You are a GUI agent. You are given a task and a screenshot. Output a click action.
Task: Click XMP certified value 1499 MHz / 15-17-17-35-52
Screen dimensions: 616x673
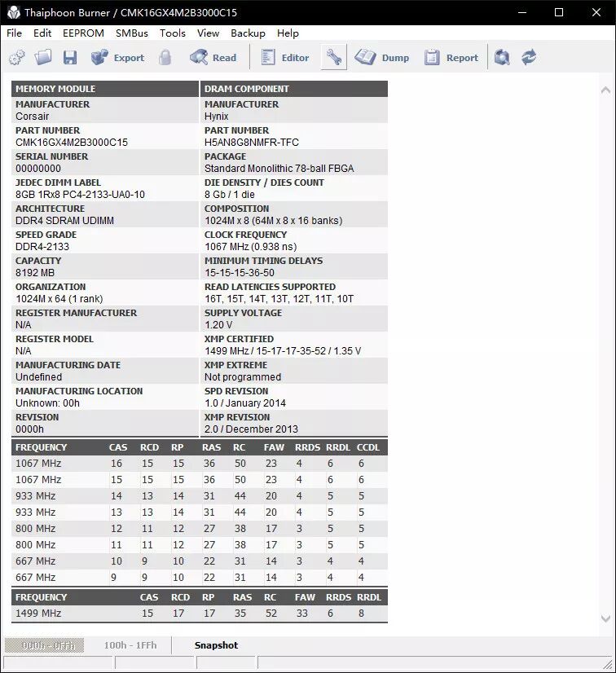(283, 351)
